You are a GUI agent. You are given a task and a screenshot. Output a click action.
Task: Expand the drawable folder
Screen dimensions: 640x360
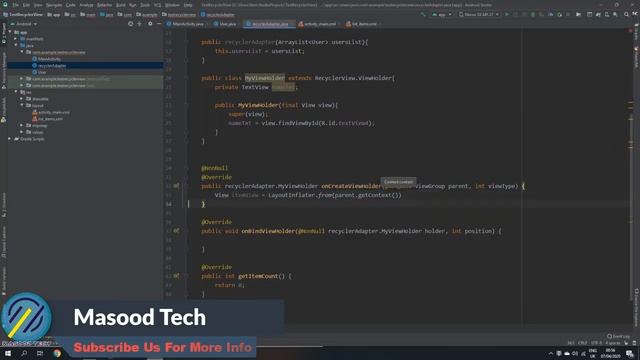click(22, 99)
